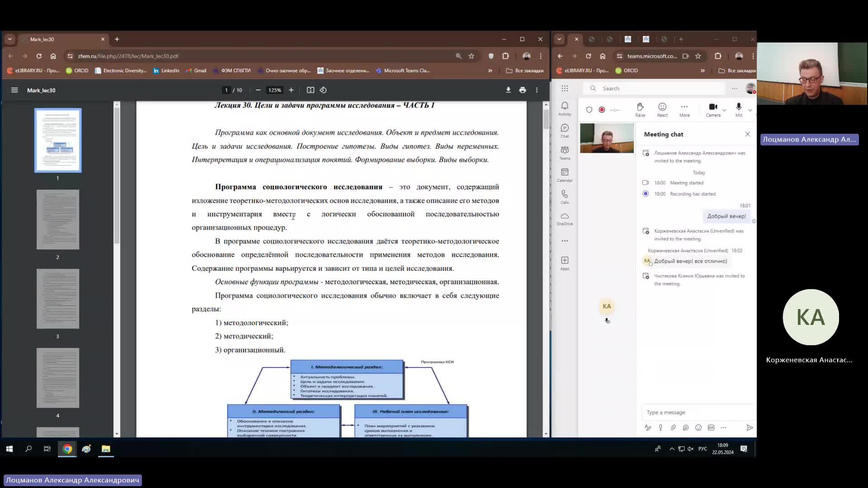This screenshot has width=868, height=488.
Task: Open more options beside Teams search
Action: click(735, 89)
